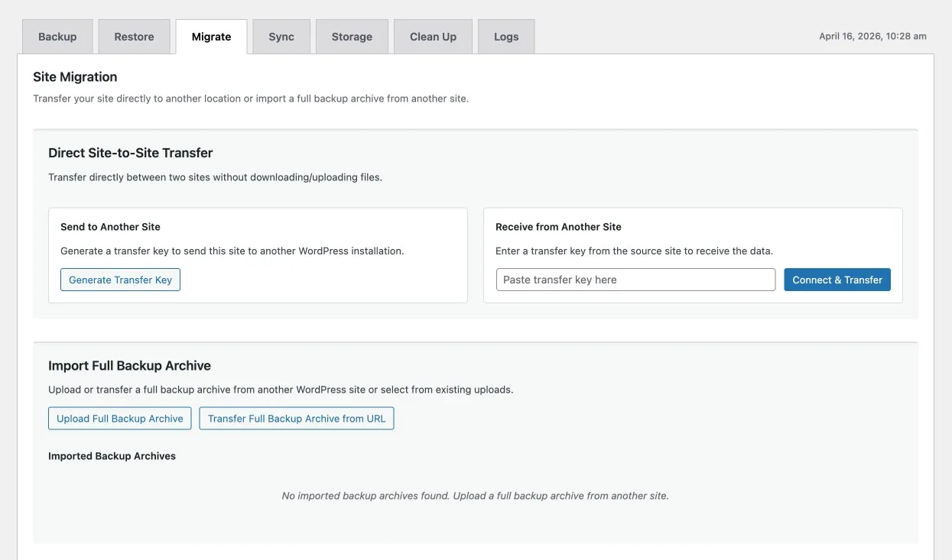Click the Send to Another Site title

[110, 227]
